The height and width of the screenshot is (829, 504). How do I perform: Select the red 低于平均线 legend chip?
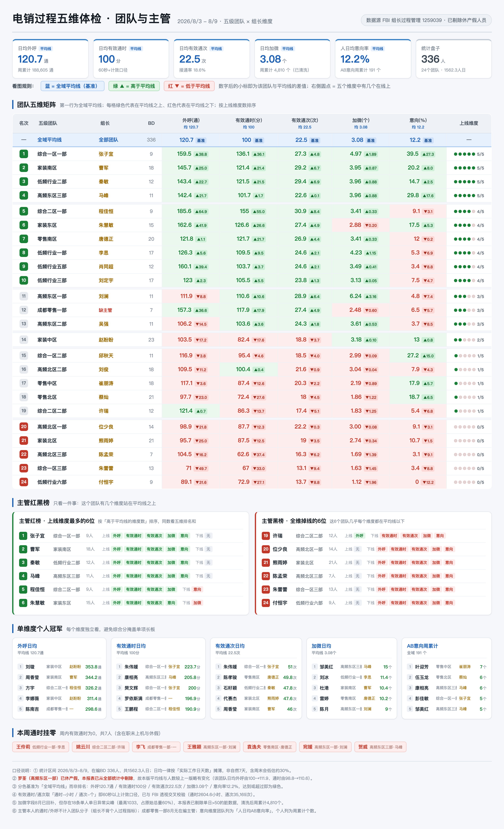[x=189, y=86]
